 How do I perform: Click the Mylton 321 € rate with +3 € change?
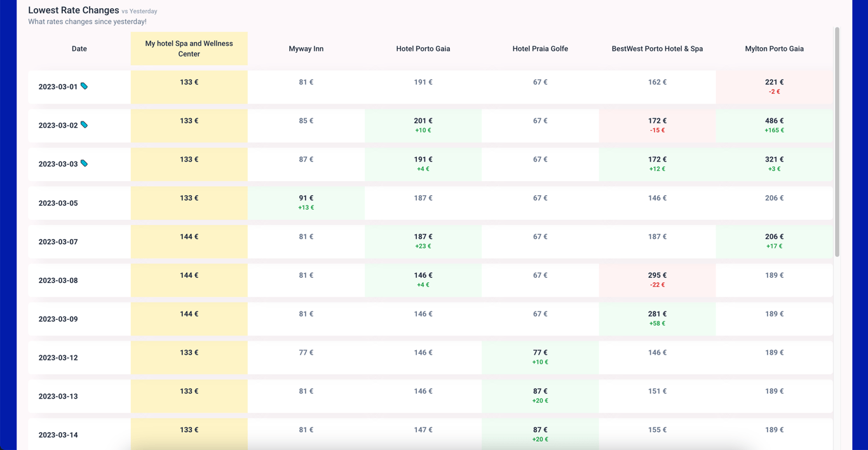[774, 165]
